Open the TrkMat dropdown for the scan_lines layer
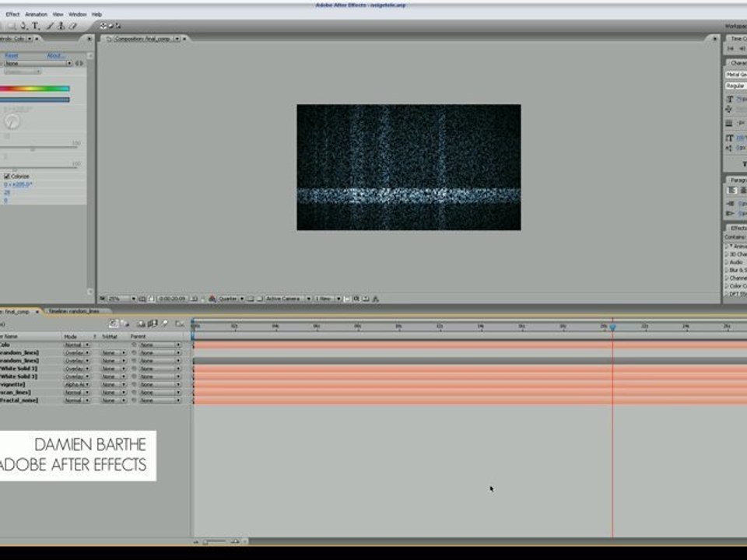The width and height of the screenshot is (747, 560). [x=114, y=393]
